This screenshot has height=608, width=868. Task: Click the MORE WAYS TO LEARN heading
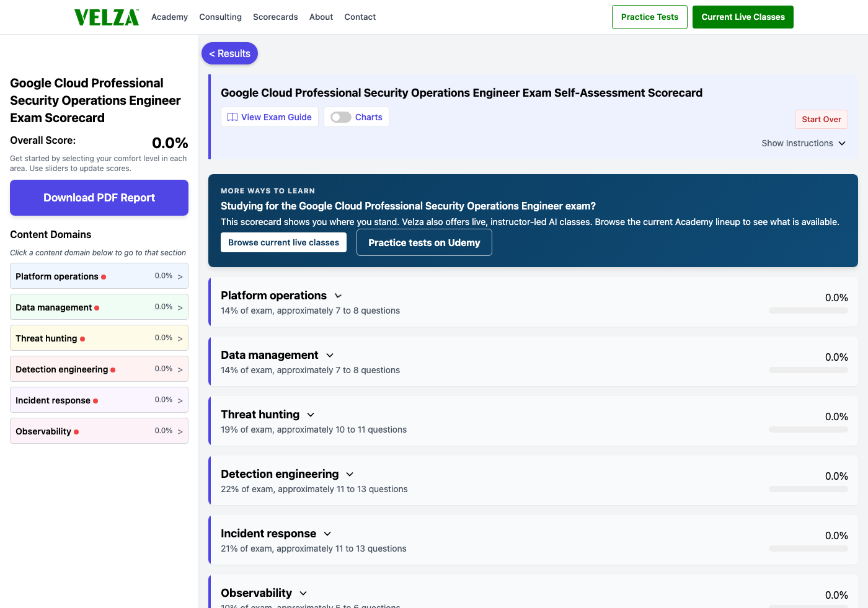pyautogui.click(x=268, y=191)
